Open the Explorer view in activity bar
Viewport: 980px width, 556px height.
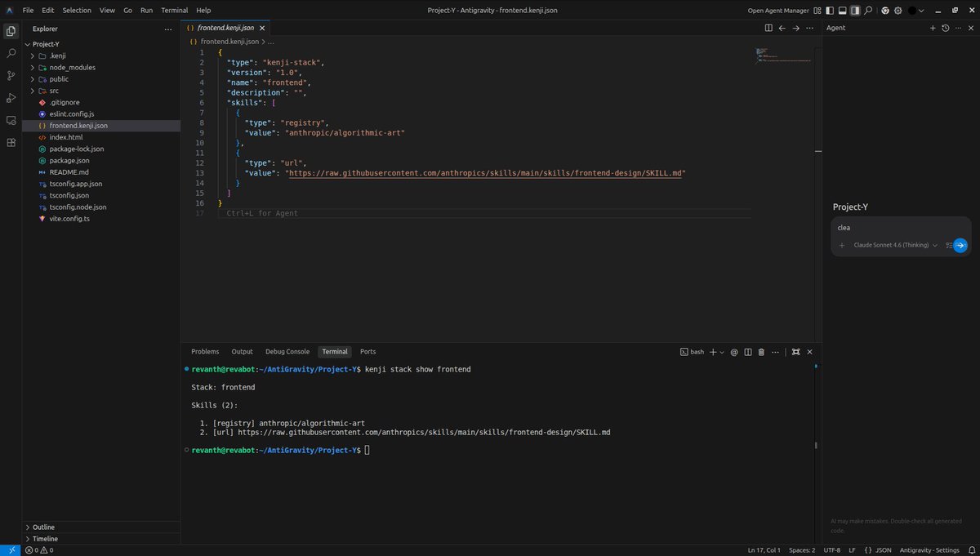(x=11, y=31)
